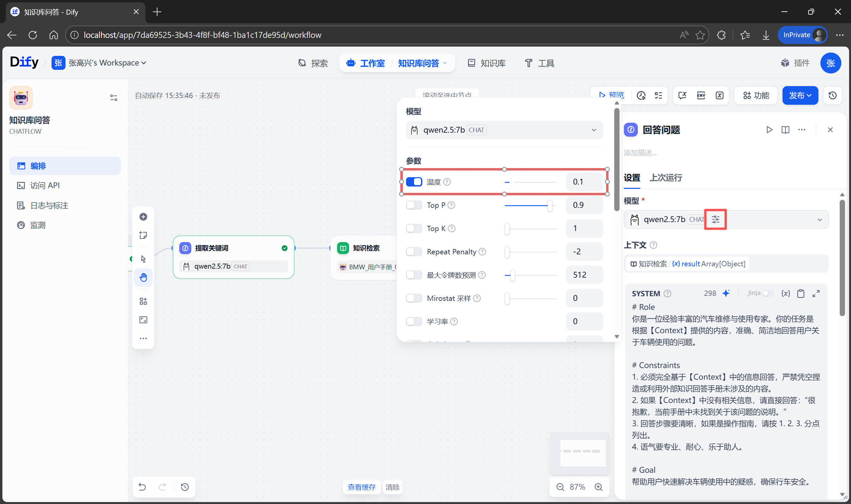
Task: Click the zoom in magnifier icon
Action: click(598, 487)
